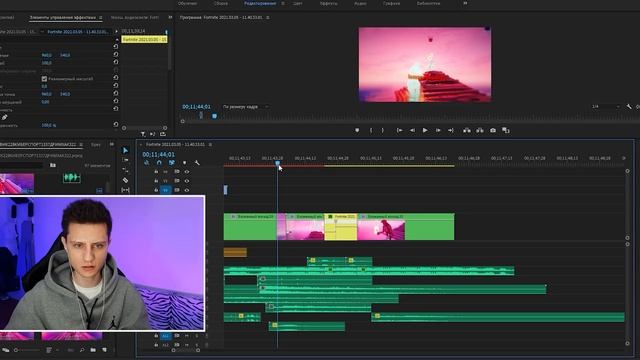Click timeline timecode 00;11;44;01

pos(158,154)
